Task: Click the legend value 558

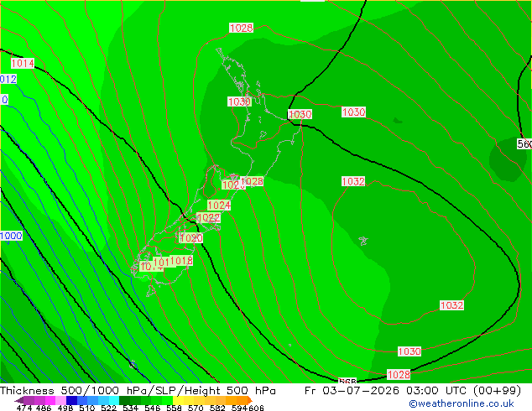Action: (174, 408)
